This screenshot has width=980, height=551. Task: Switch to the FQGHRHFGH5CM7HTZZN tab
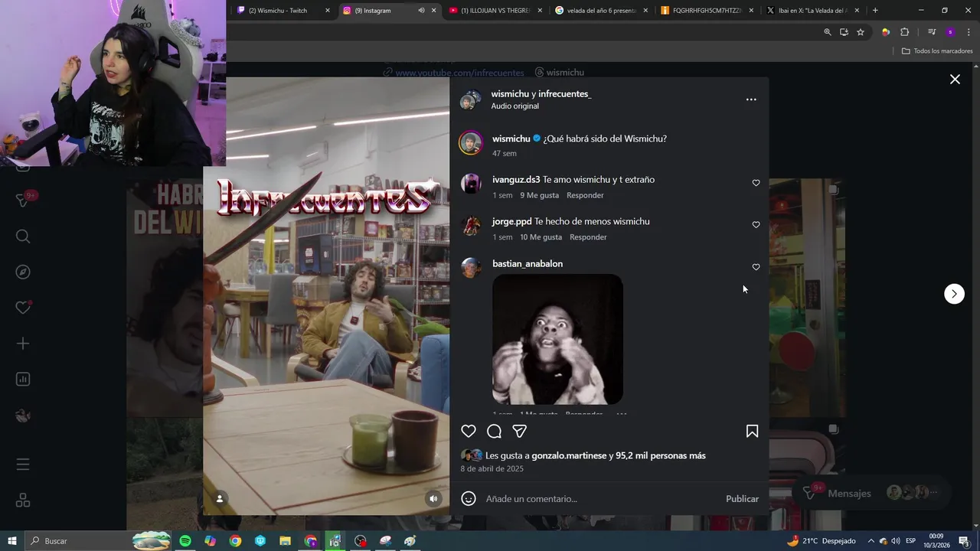[x=707, y=11]
